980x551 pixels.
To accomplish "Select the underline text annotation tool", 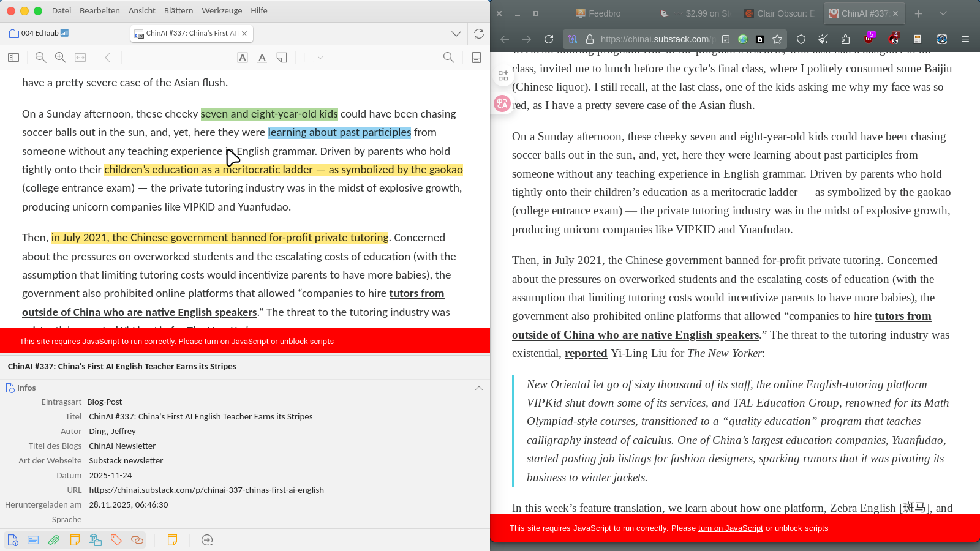I will [262, 58].
